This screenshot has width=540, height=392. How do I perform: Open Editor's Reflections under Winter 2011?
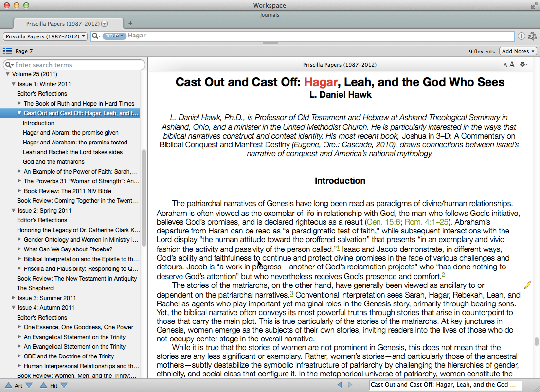click(x=42, y=93)
